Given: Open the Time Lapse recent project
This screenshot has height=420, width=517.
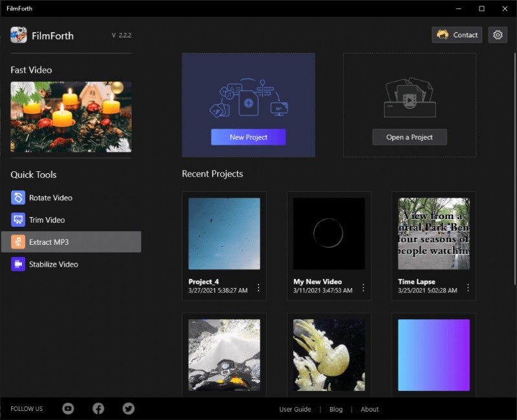Looking at the screenshot, I should (x=433, y=234).
